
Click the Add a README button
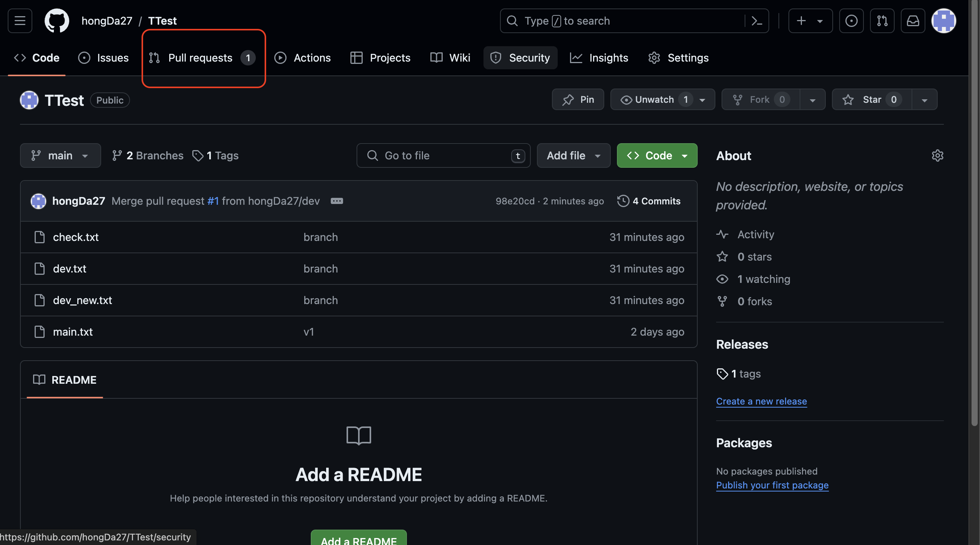point(358,538)
